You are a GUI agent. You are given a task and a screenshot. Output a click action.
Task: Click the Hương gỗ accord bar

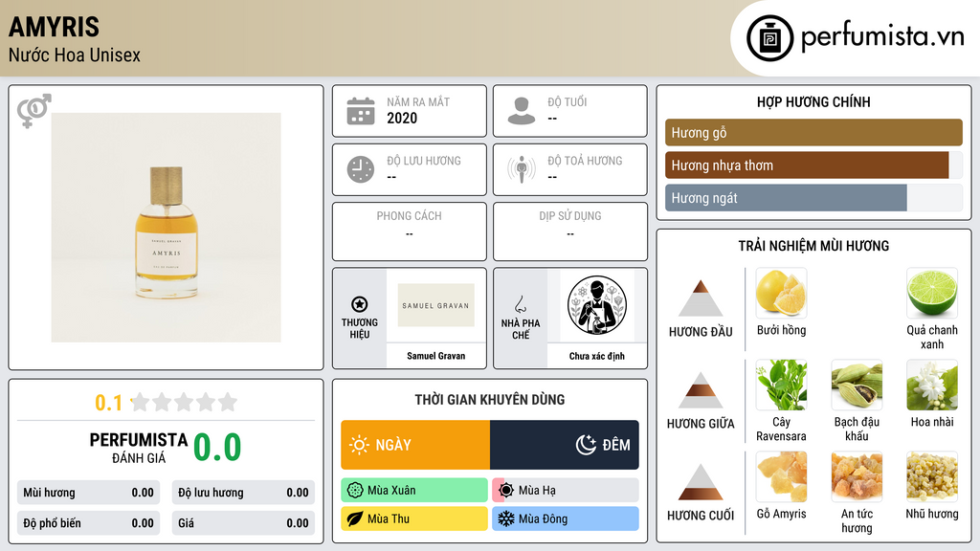point(813,132)
